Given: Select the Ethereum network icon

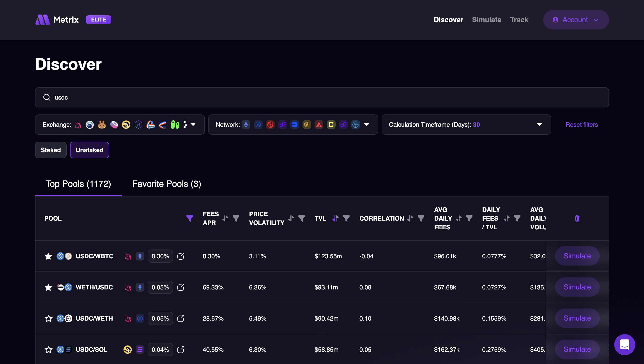Looking at the screenshot, I should point(246,124).
